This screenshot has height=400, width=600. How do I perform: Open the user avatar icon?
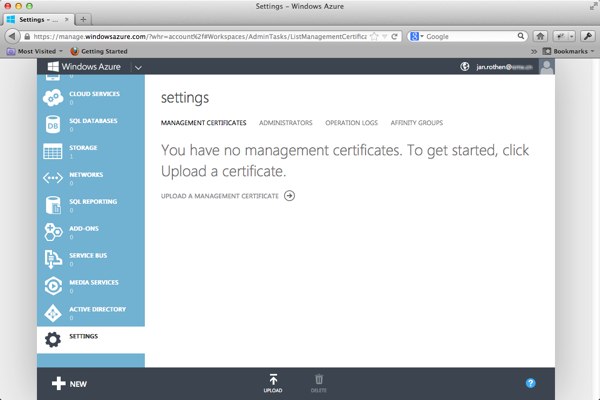tap(547, 67)
